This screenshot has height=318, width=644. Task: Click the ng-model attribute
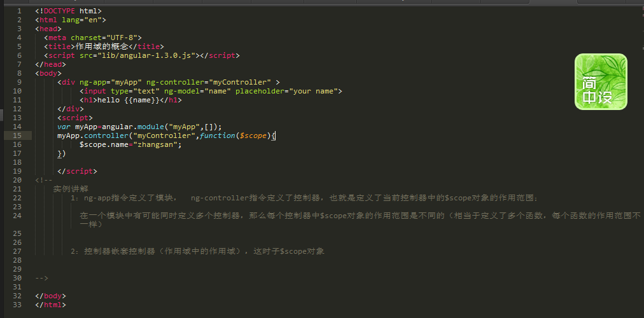(x=181, y=91)
